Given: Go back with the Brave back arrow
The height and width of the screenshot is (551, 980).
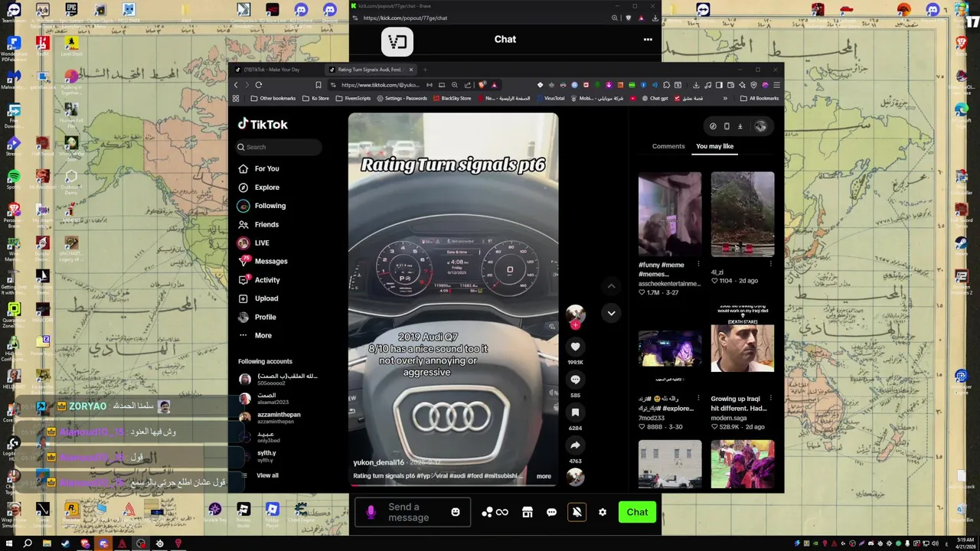Looking at the screenshot, I should 236,85.
